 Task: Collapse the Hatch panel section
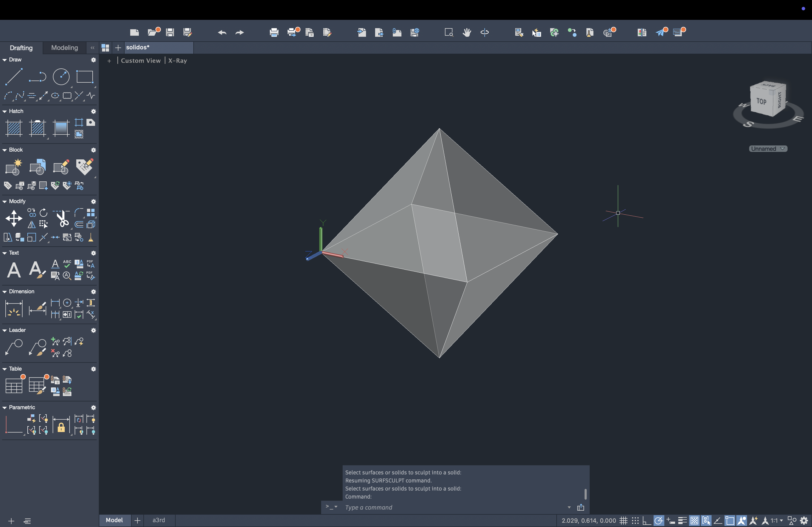pyautogui.click(x=5, y=111)
